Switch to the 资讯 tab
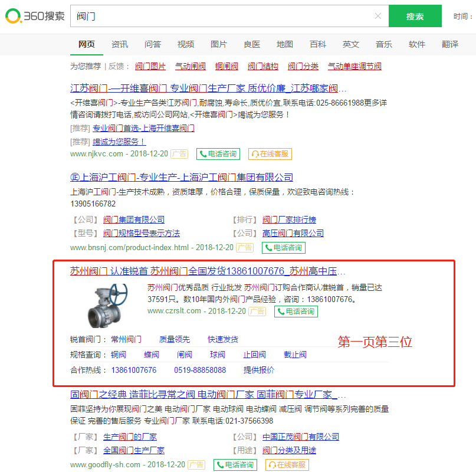The width and height of the screenshot is (476, 472). coord(120,44)
